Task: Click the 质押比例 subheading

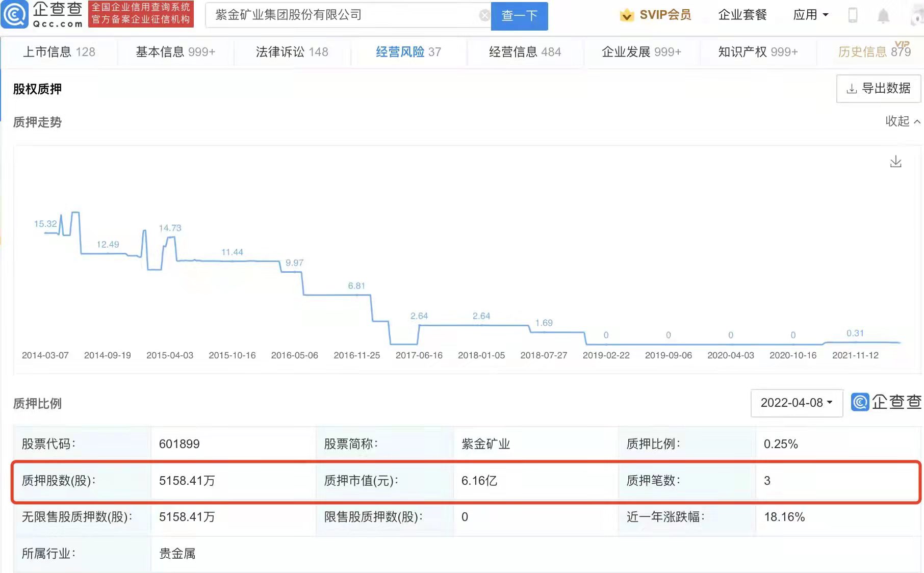Action: (x=37, y=404)
